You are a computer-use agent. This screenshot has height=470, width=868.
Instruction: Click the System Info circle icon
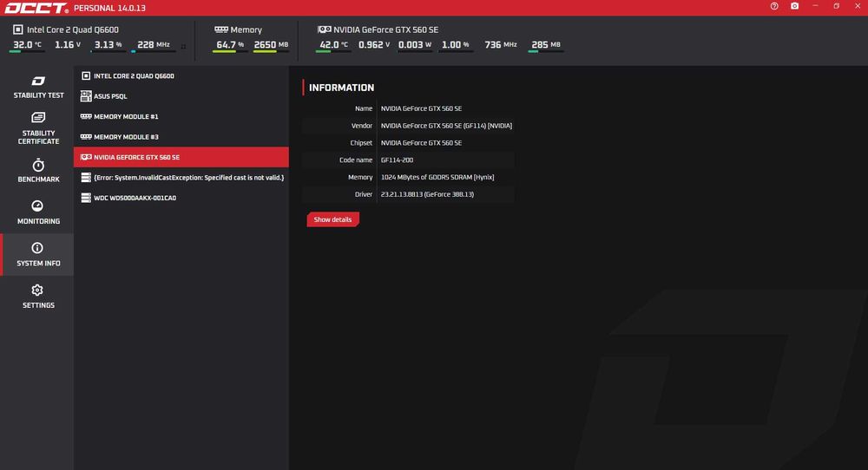click(x=37, y=248)
